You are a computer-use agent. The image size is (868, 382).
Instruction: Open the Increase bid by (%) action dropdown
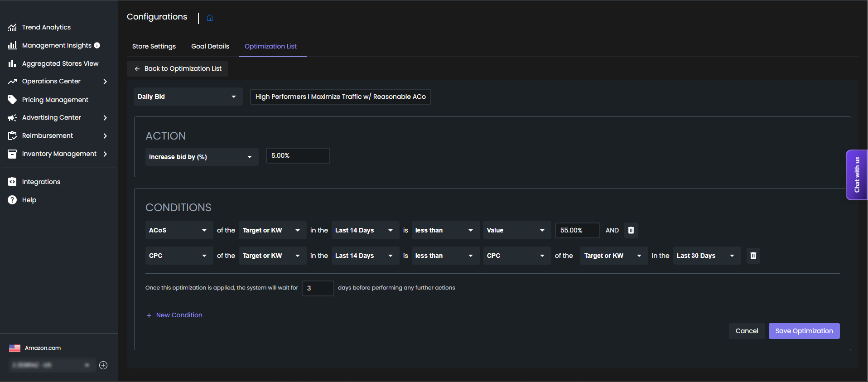tap(202, 157)
